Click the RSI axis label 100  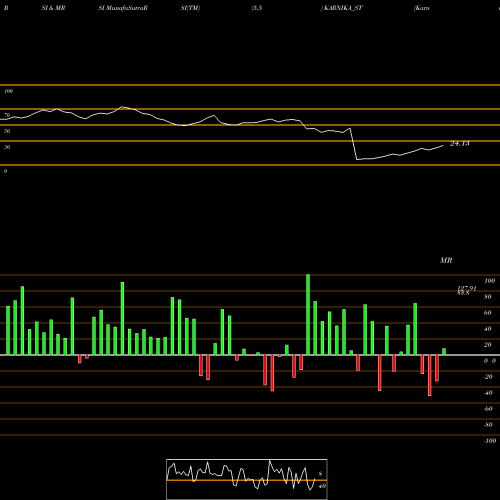(x=8, y=91)
